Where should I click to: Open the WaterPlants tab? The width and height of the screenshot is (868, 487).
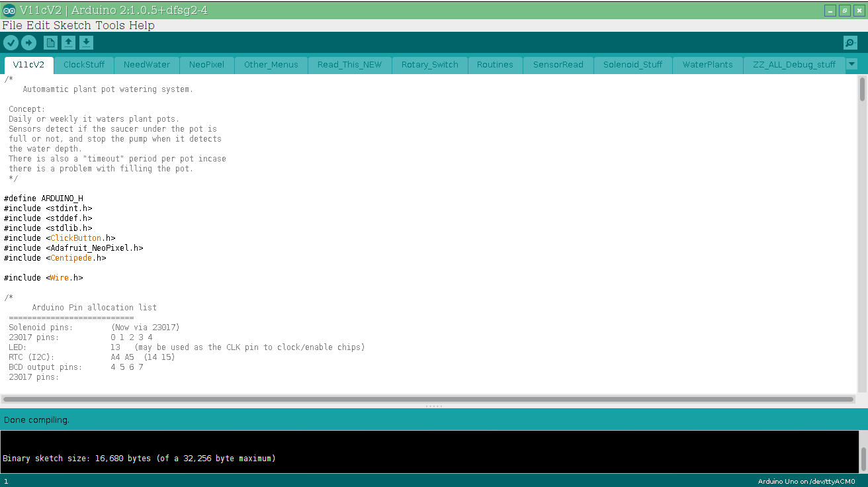pos(707,64)
